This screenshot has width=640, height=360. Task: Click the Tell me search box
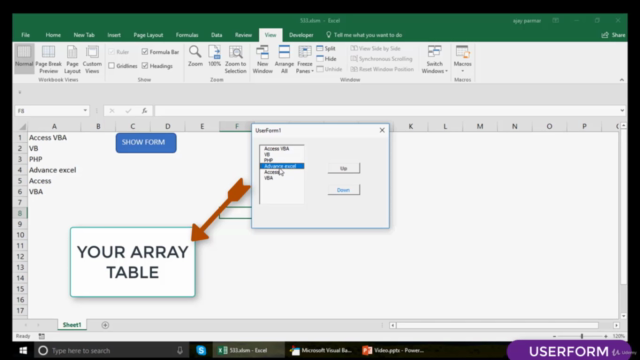pos(364,35)
